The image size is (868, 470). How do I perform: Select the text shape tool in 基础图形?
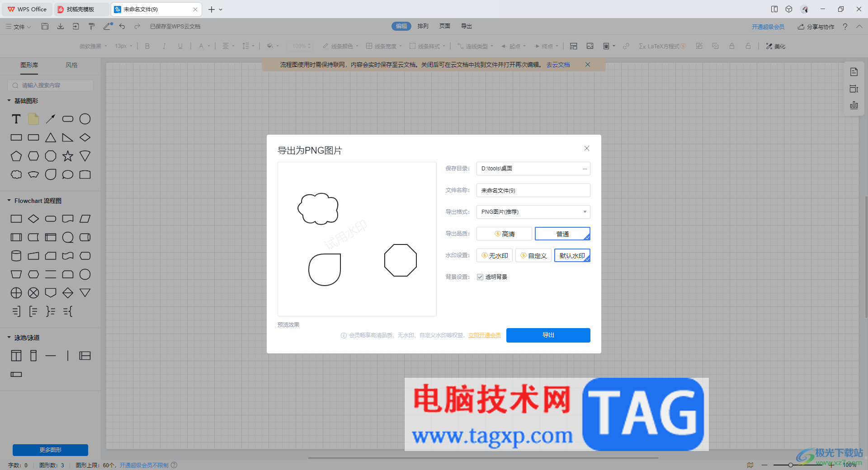(x=16, y=119)
